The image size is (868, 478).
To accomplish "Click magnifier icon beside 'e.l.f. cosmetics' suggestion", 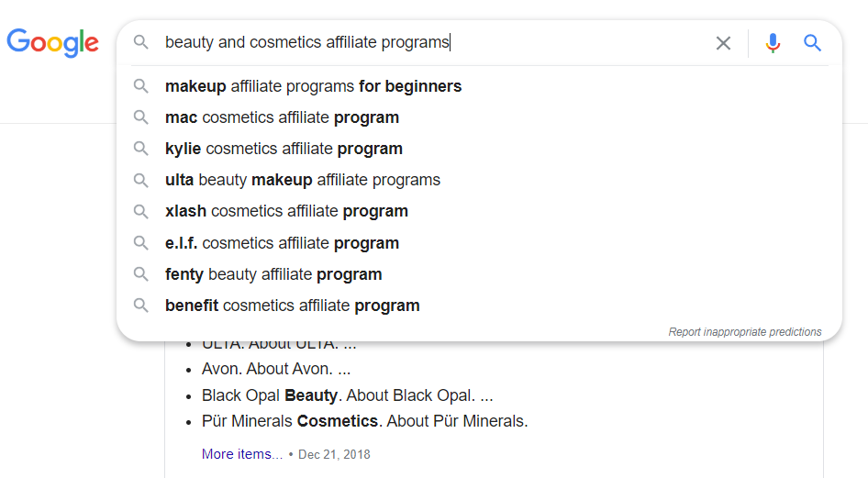I will (141, 243).
